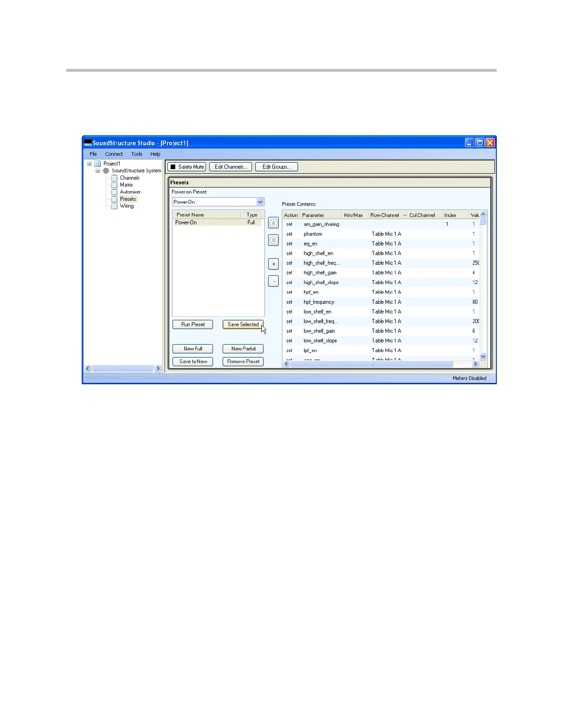The image size is (563, 728).
Task: Click the Preset Name column header
Action: pyautogui.click(x=207, y=215)
